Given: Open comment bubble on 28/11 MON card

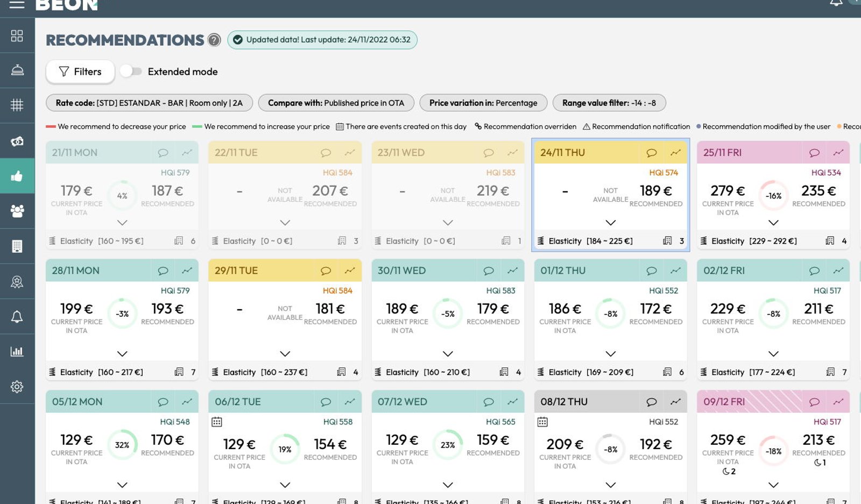Looking at the screenshot, I should [x=163, y=271].
